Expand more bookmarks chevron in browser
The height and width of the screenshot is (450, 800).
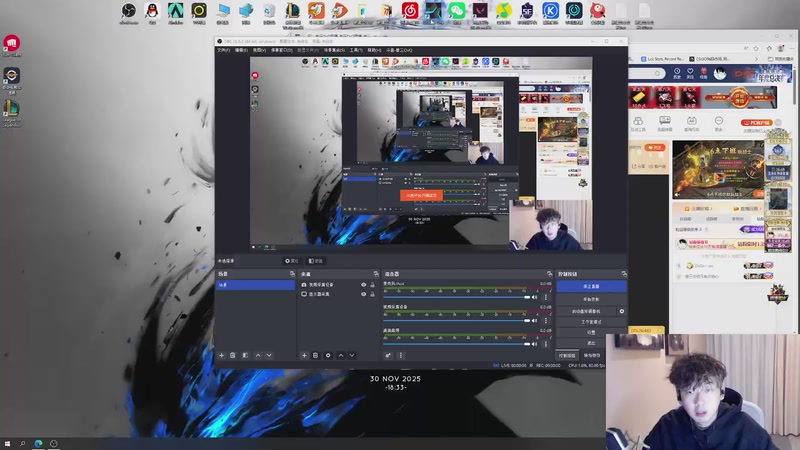(756, 59)
